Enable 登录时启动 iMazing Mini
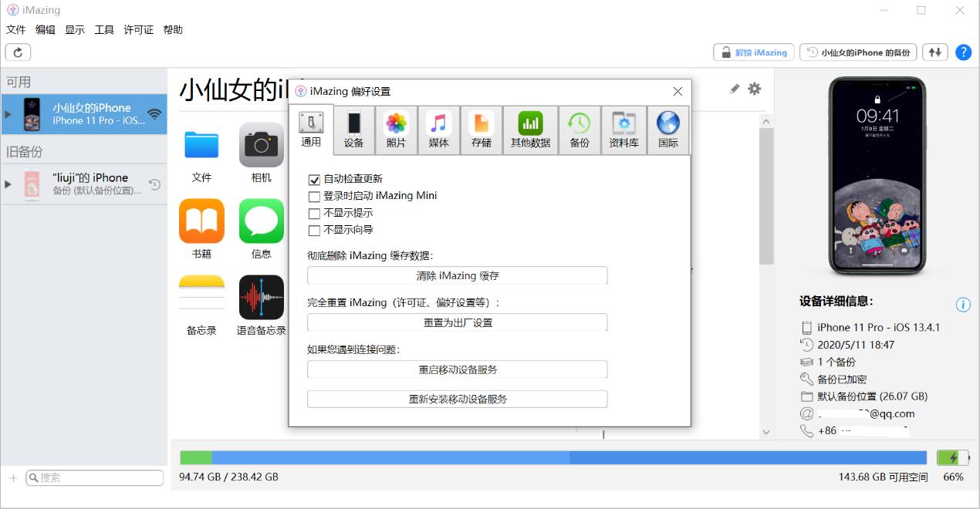This screenshot has height=509, width=980. coord(314,196)
